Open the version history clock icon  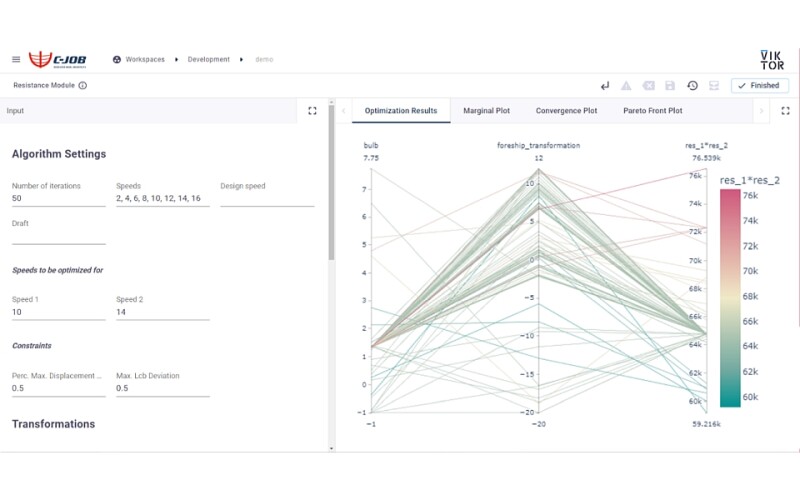click(x=692, y=86)
